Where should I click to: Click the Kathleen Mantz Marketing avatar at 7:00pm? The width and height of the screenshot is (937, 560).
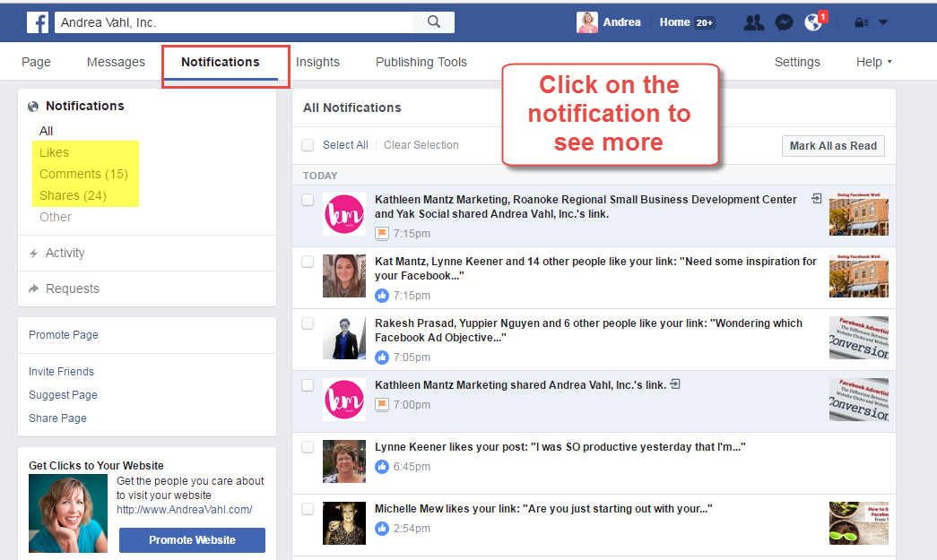(x=344, y=400)
